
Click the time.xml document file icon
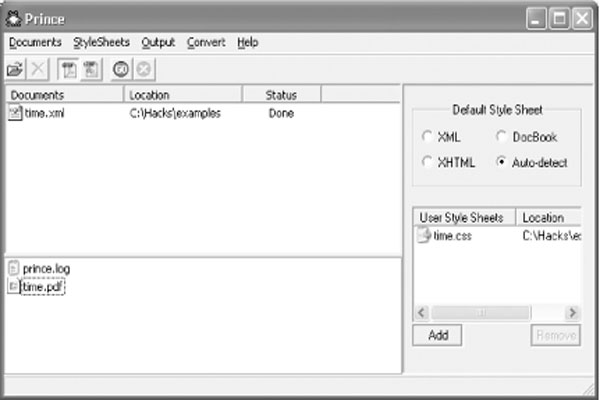pyautogui.click(x=15, y=113)
